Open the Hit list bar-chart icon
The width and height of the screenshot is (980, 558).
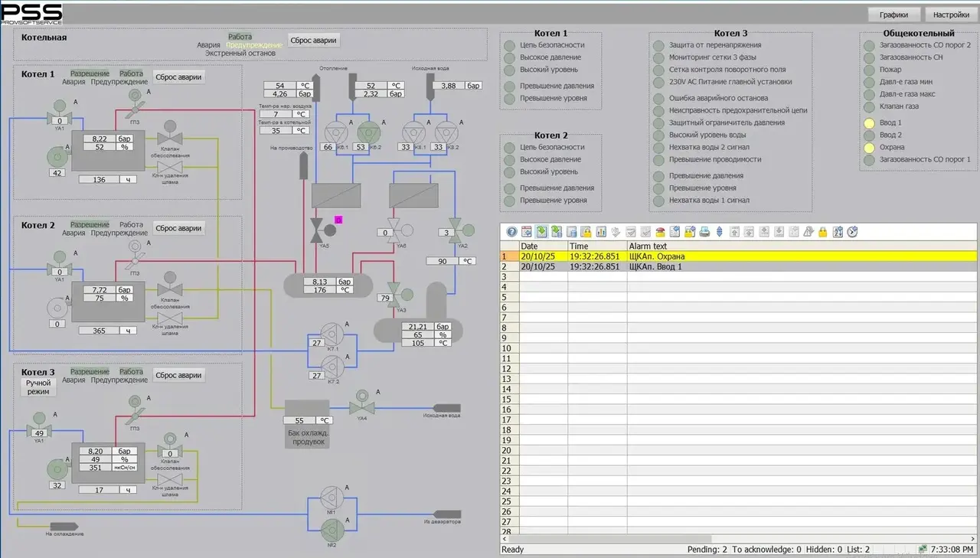click(601, 232)
